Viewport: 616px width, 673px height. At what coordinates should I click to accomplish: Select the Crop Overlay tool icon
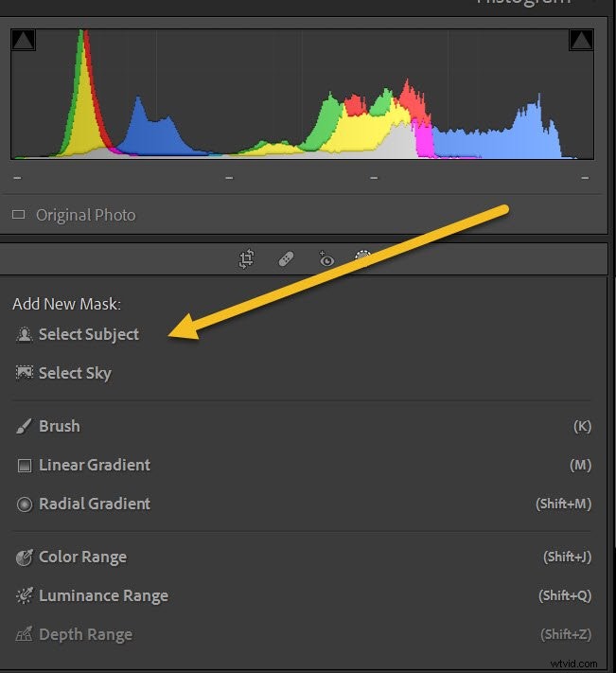247,259
